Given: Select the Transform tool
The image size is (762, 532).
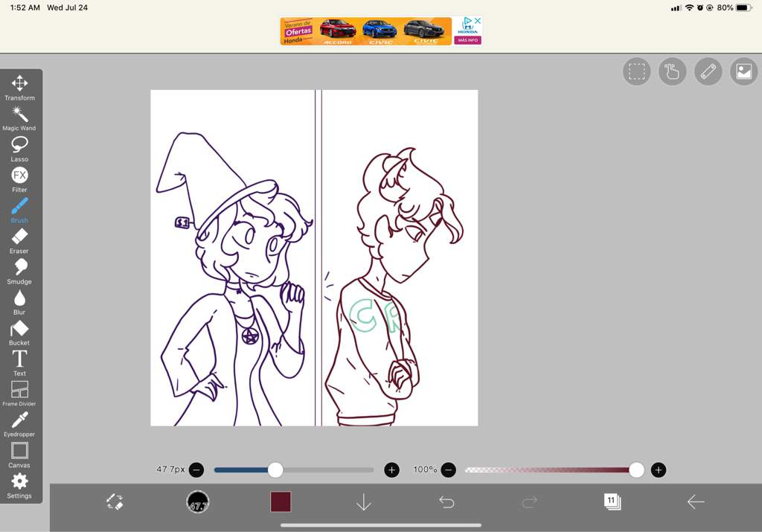Looking at the screenshot, I should (x=19, y=88).
